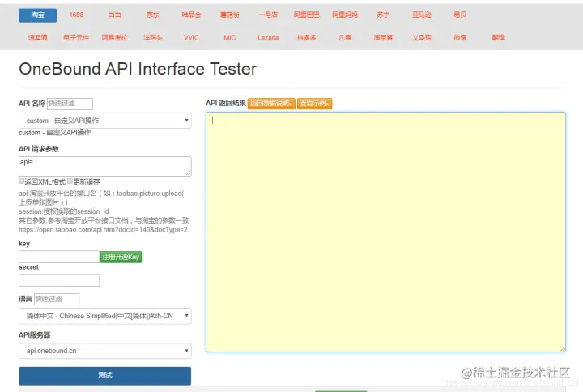
Task: Open the 洋码头 tab
Action: click(153, 37)
